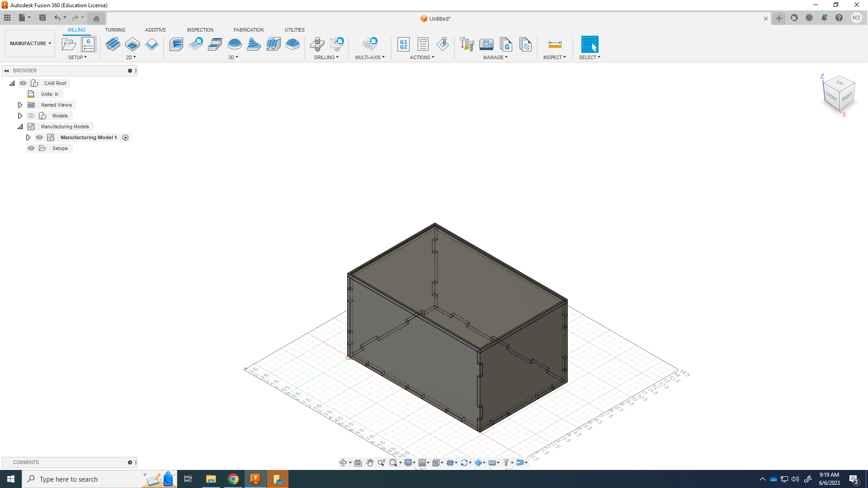Click the Orbit navigation icon
Screen dimensions: 868x488
click(343, 463)
